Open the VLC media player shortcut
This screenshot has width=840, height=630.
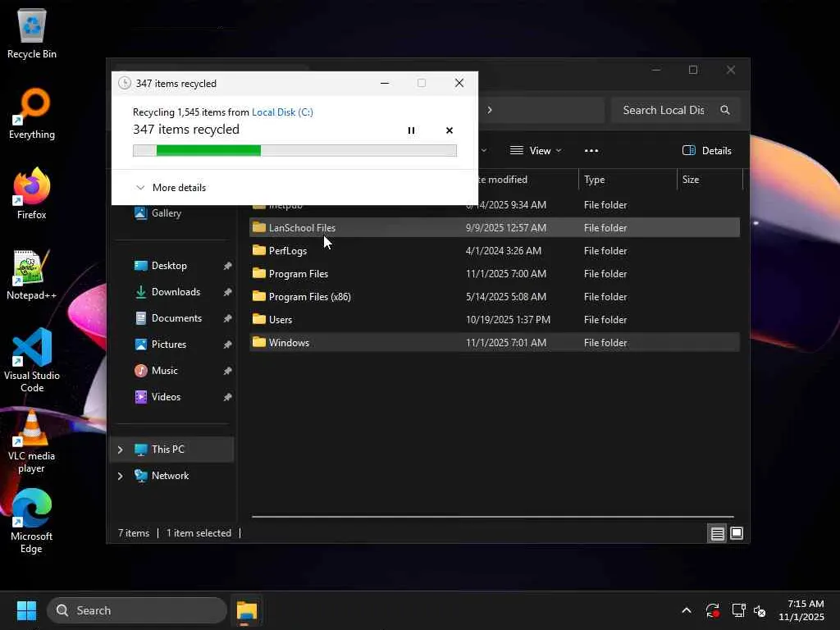point(32,441)
